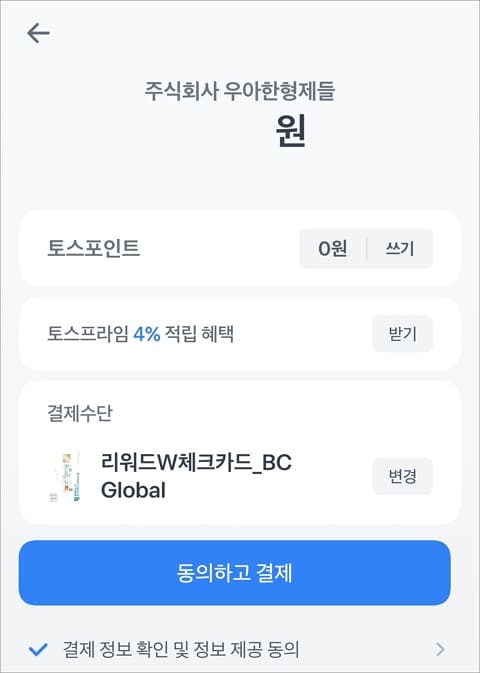The height and width of the screenshot is (673, 480).
Task: Click the 결제수단 section heading
Action: click(x=80, y=413)
